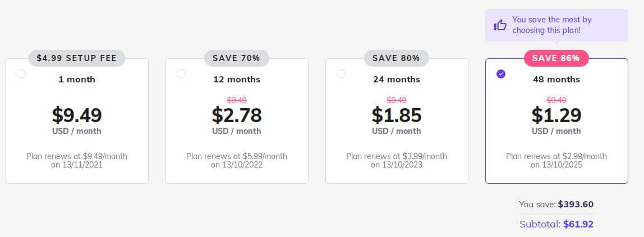Click the $1.85 price on 24 months plan
This screenshot has width=644, height=237.
coord(397,115)
